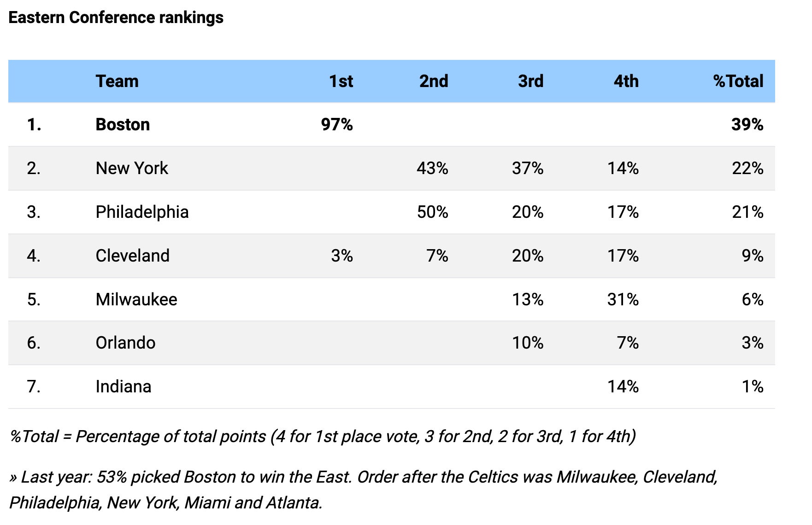This screenshot has height=525, width=812.
Task: Click the Indiana team cell
Action: click(124, 386)
